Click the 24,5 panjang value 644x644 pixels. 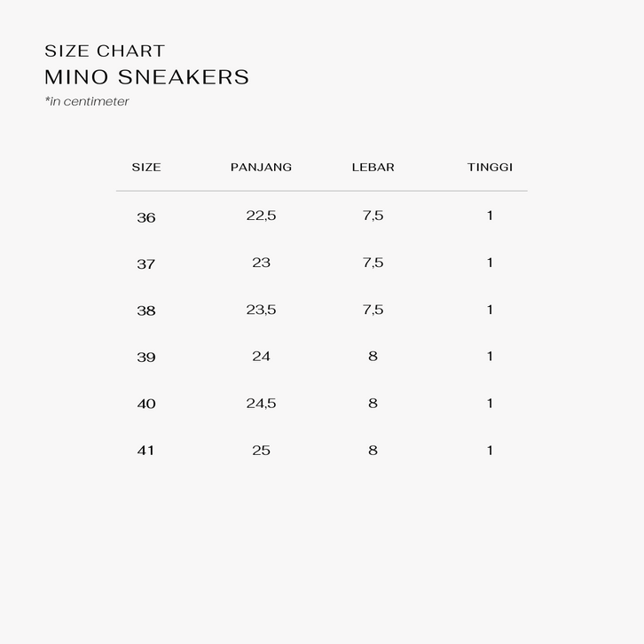coord(261,404)
